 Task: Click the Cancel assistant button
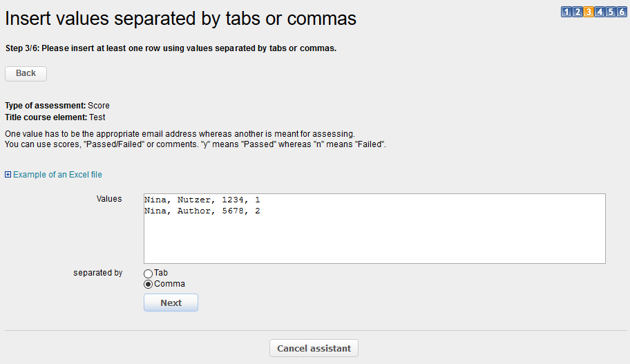click(x=314, y=348)
